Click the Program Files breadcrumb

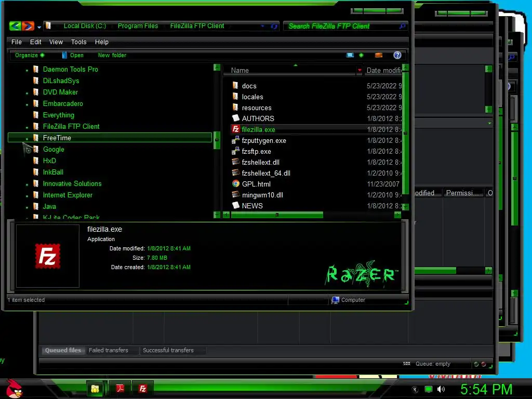[138, 26]
